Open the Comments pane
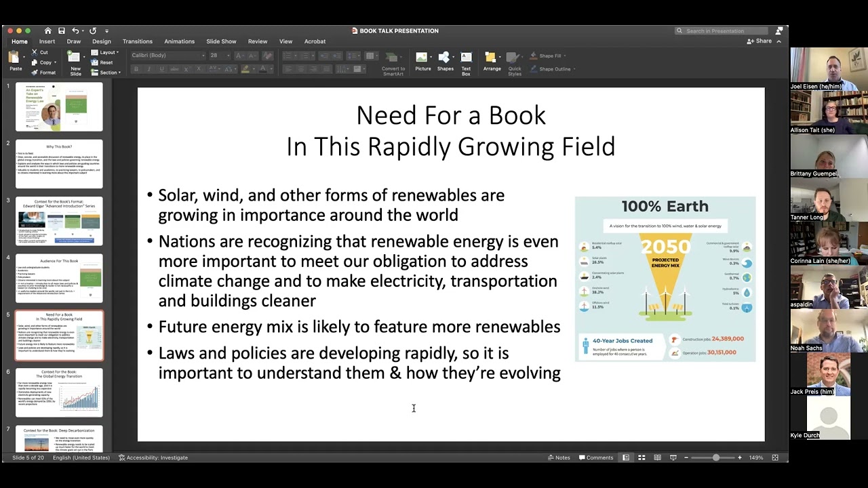868x488 pixels. point(596,457)
